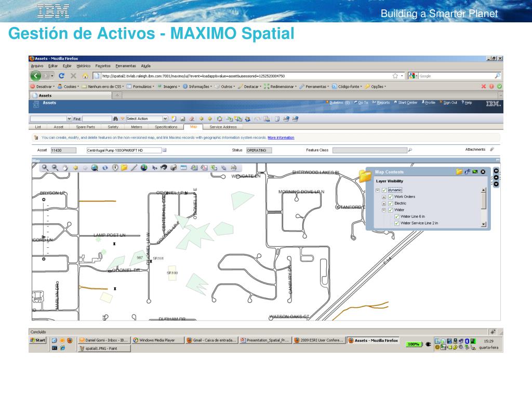The image size is (532, 399).
Task: Expand the Work Orders layer node
Action: tap(384, 197)
